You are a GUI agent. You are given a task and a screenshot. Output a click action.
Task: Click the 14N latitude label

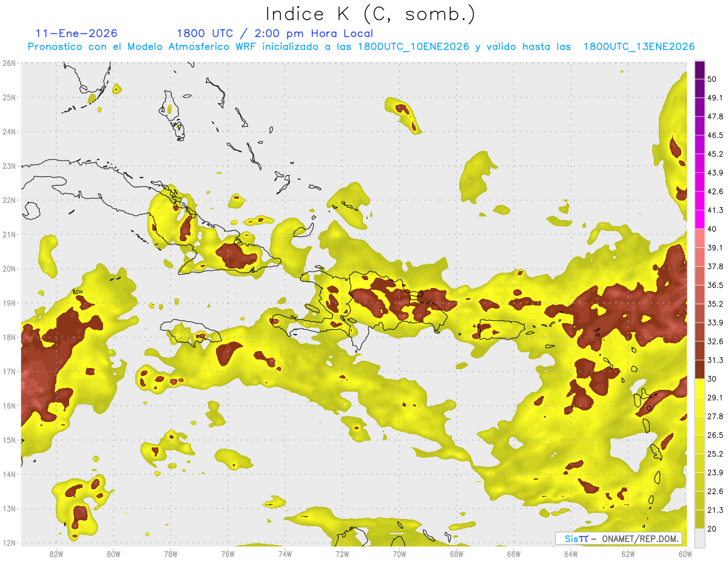(8, 474)
